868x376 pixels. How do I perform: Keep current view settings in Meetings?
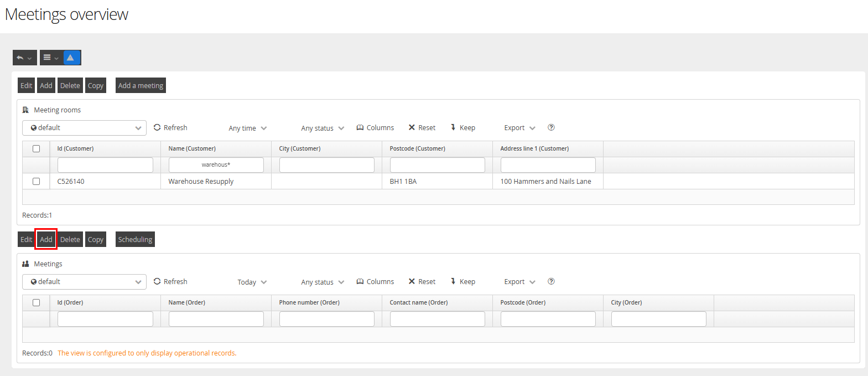click(x=462, y=281)
